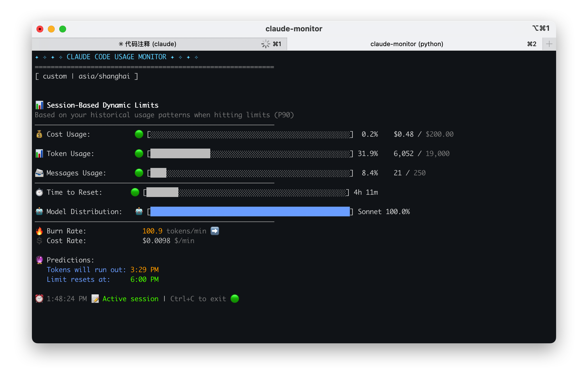Screen dimensions: 588x386
Task: Click the green dot after Ctrl+C to exit
Action: [235, 299]
